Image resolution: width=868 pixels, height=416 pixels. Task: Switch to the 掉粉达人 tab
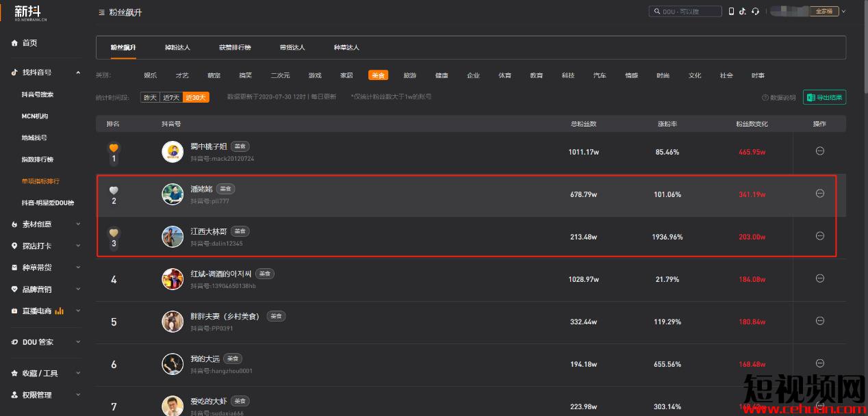point(177,48)
